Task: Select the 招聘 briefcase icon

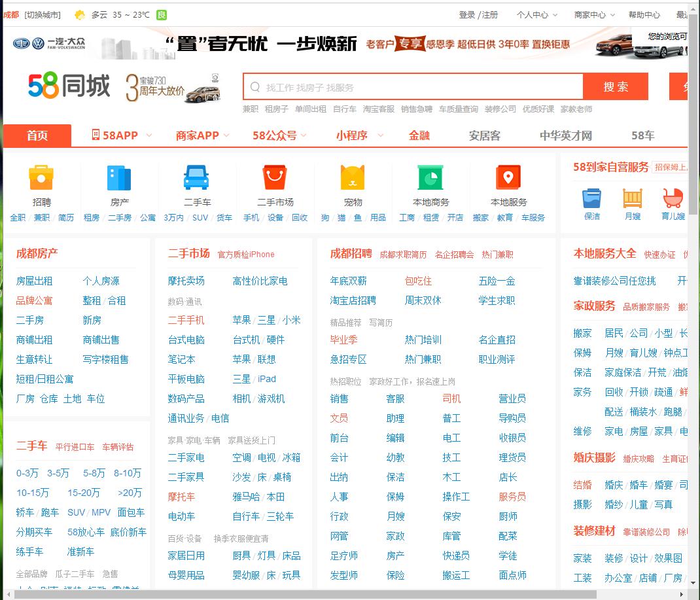Action: pyautogui.click(x=39, y=178)
